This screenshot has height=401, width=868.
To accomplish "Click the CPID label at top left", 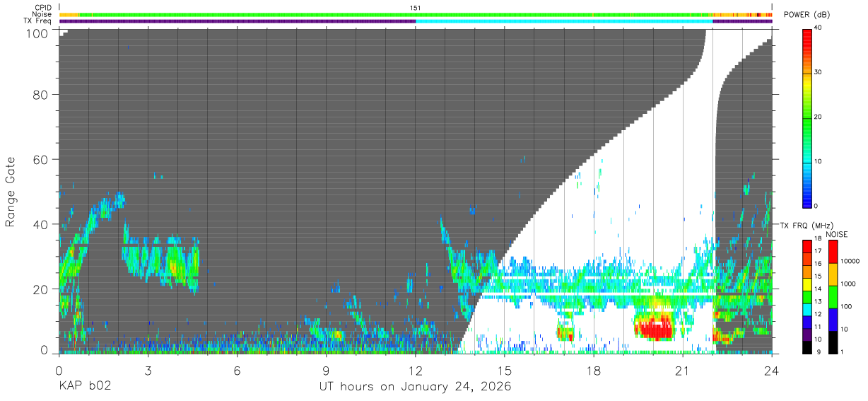I will pyautogui.click(x=42, y=8).
